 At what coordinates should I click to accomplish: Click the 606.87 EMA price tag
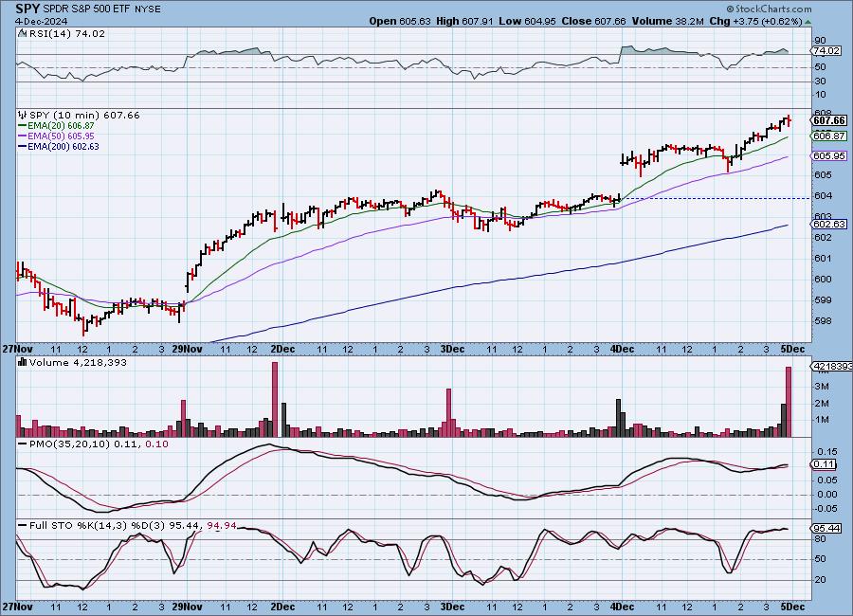[829, 136]
